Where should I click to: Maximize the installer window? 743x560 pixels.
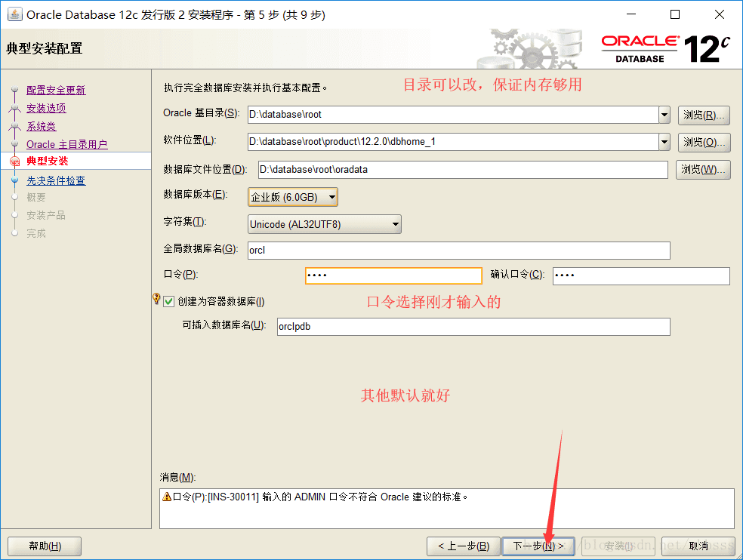point(675,14)
